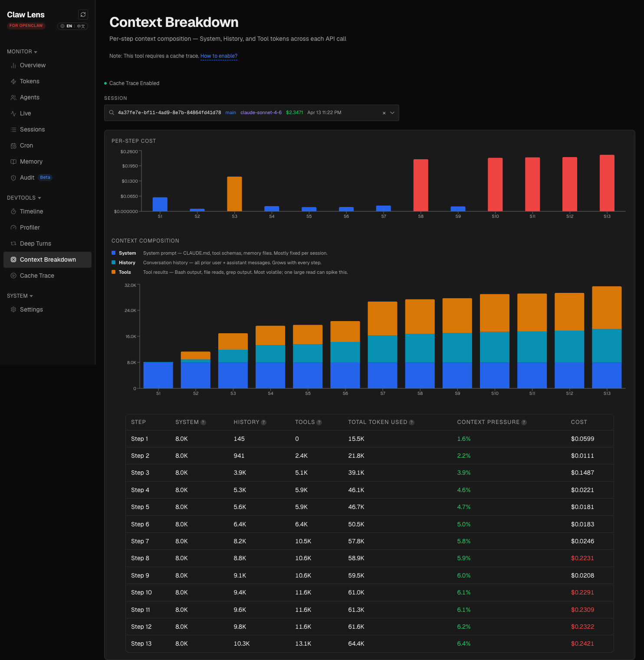Screen dimensions: 644x660
Task: Open the Overview bar-chart icon
Action: [13, 66]
